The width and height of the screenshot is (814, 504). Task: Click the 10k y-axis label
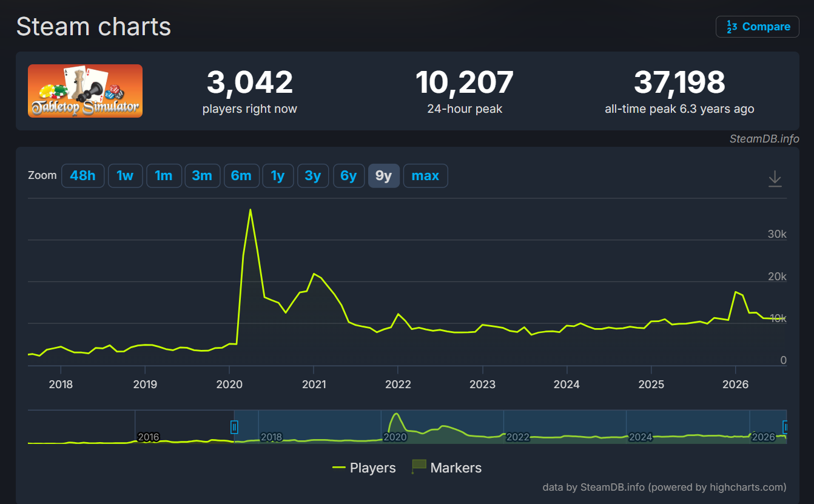778,318
